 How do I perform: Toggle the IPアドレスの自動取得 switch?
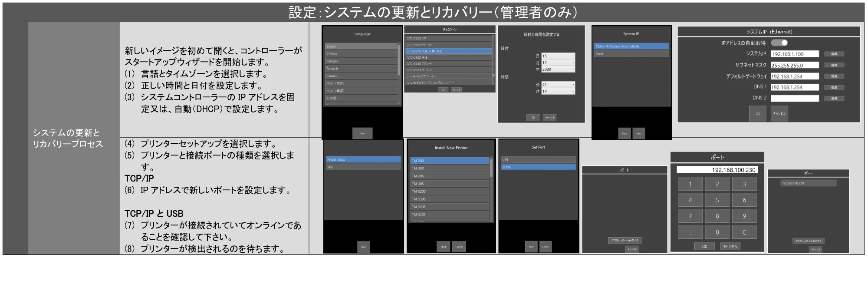coord(779,43)
